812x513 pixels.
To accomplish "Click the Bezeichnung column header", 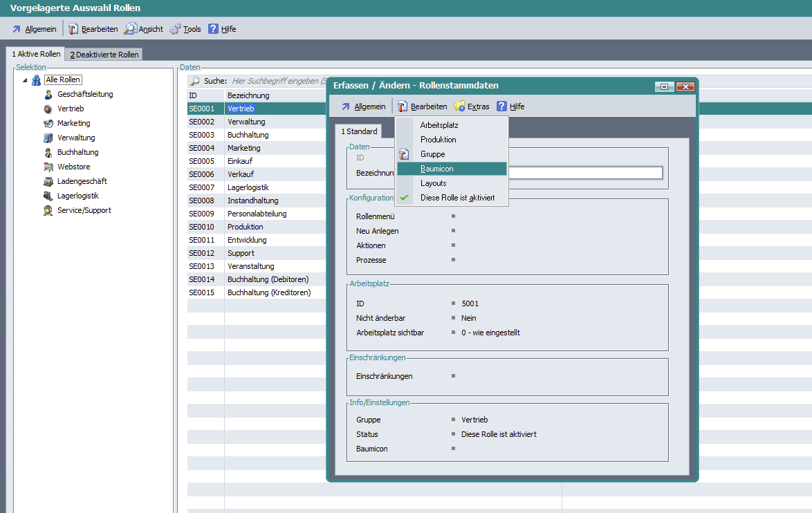I will pos(248,95).
